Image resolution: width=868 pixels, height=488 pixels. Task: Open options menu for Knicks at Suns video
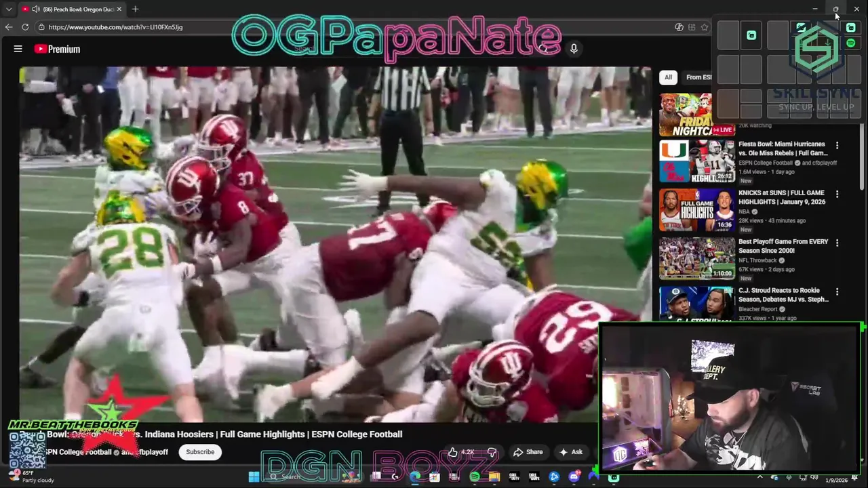[837, 194]
